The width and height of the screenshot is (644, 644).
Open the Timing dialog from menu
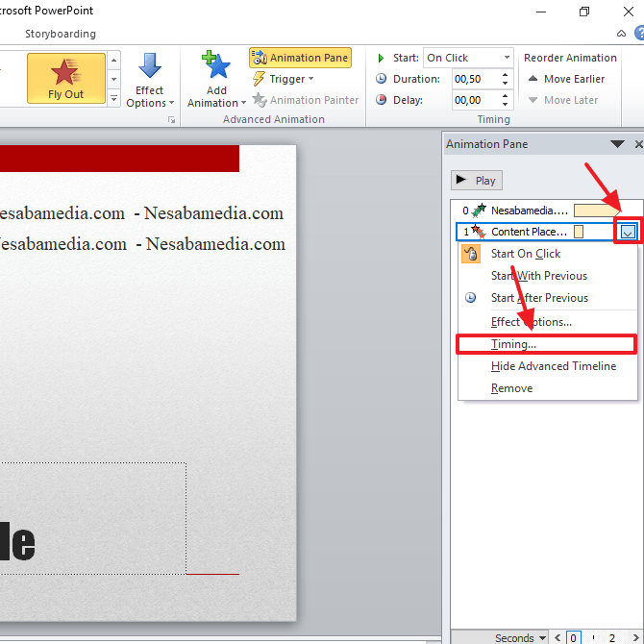547,344
